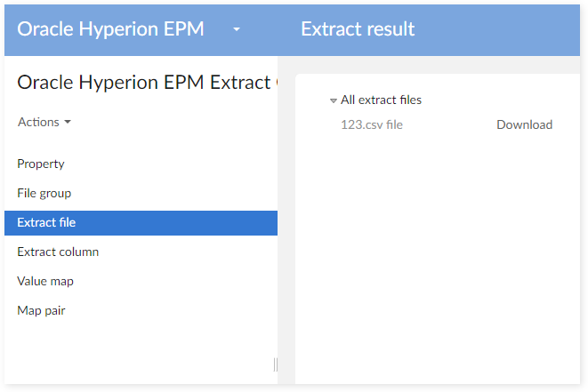Go to the File group section
Screen dimensions: 588x392
[44, 193]
